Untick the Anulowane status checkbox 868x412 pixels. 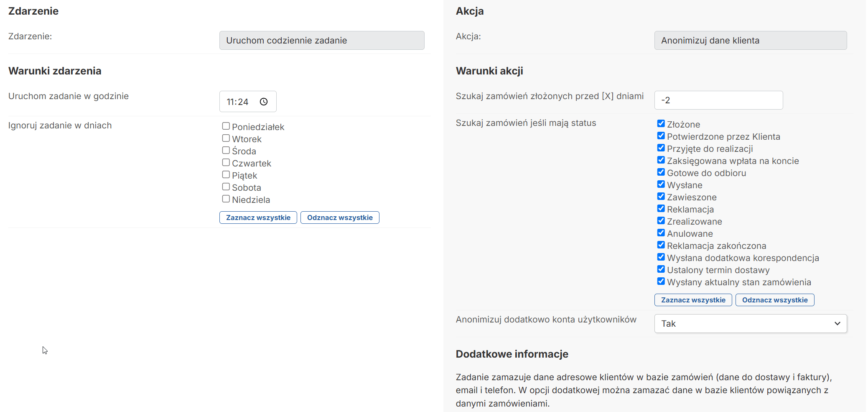point(661,233)
